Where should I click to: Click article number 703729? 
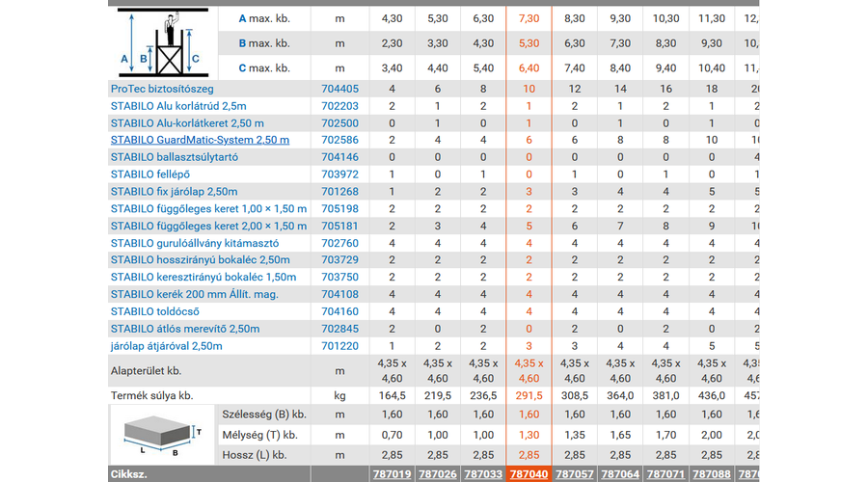tap(339, 259)
